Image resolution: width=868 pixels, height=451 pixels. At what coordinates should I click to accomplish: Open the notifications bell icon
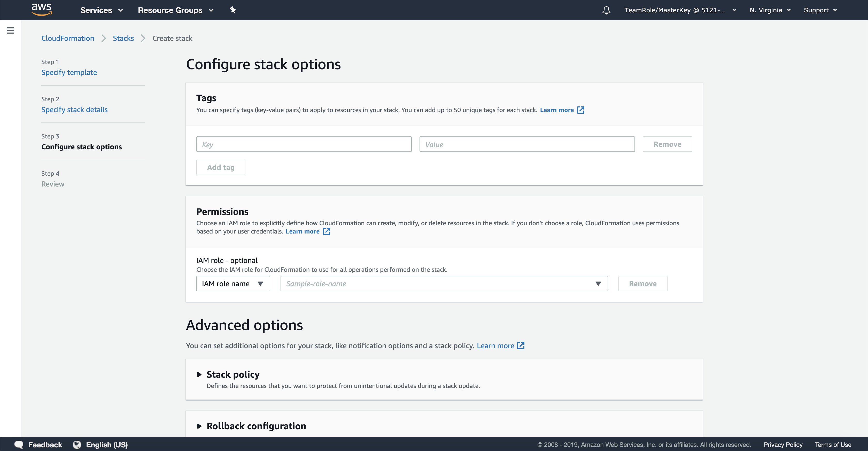[606, 10]
